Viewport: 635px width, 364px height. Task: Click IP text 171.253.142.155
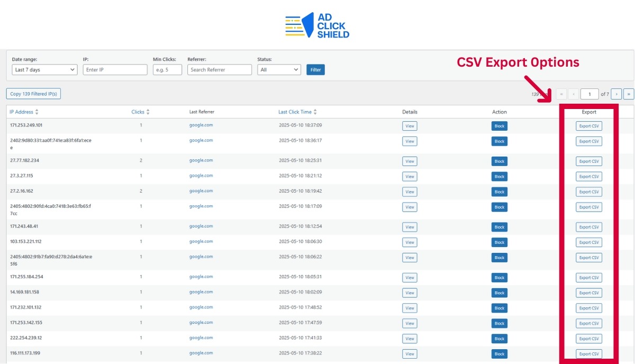tap(26, 322)
